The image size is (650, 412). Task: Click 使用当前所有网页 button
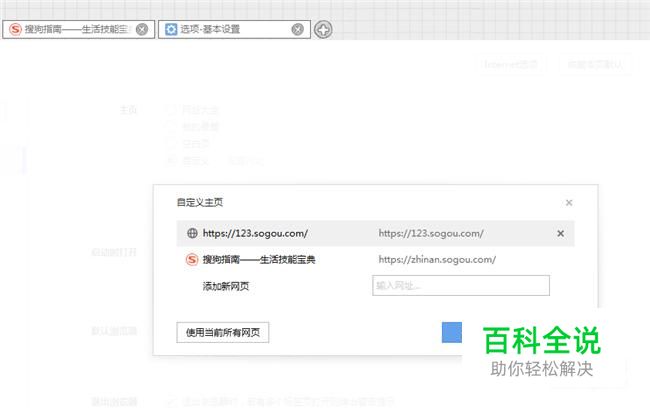pos(223,332)
